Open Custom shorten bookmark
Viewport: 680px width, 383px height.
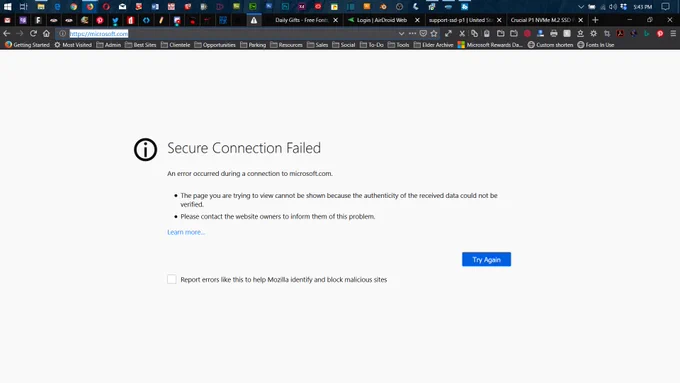click(x=550, y=45)
